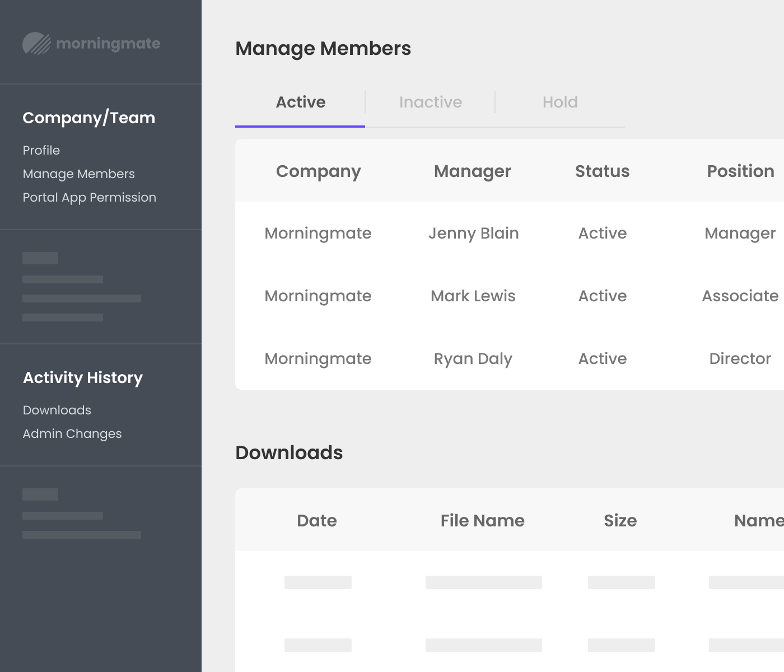Click the morningmate logo icon
Screen dimensions: 784x672
tap(36, 44)
